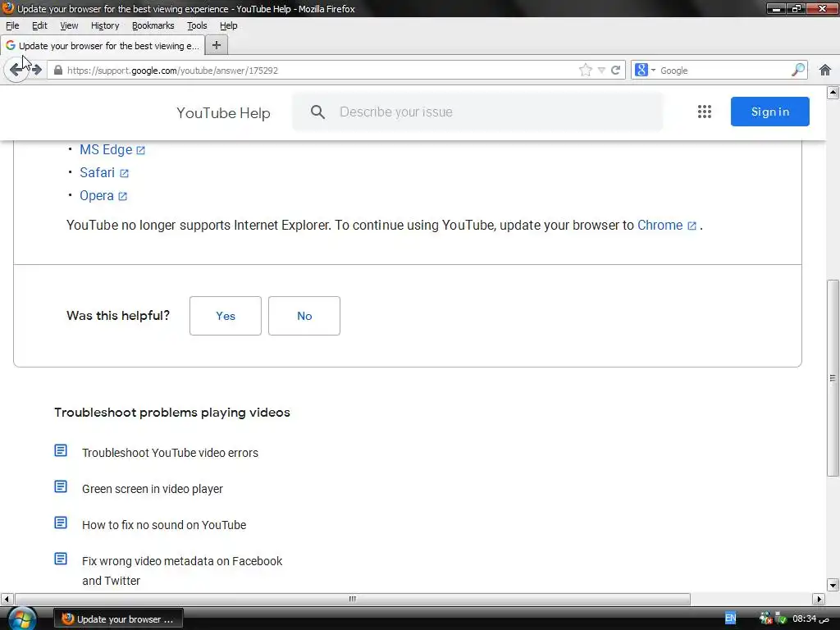Open the Edit menu
840x630 pixels.
39,25
